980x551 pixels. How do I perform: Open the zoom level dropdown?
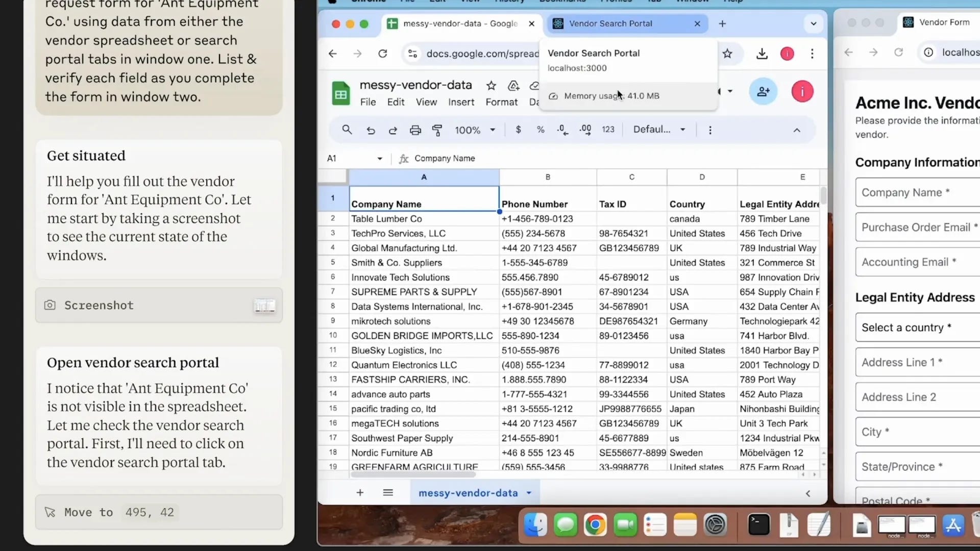[474, 130]
